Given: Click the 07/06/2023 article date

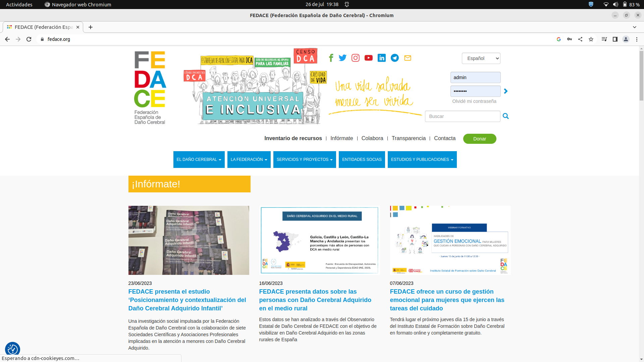Looking at the screenshot, I should tap(401, 283).
